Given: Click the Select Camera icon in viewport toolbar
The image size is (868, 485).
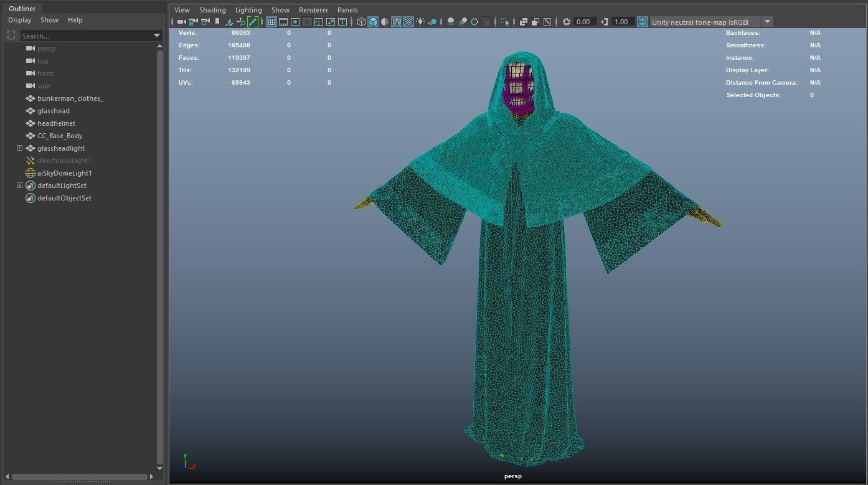Looking at the screenshot, I should point(181,22).
